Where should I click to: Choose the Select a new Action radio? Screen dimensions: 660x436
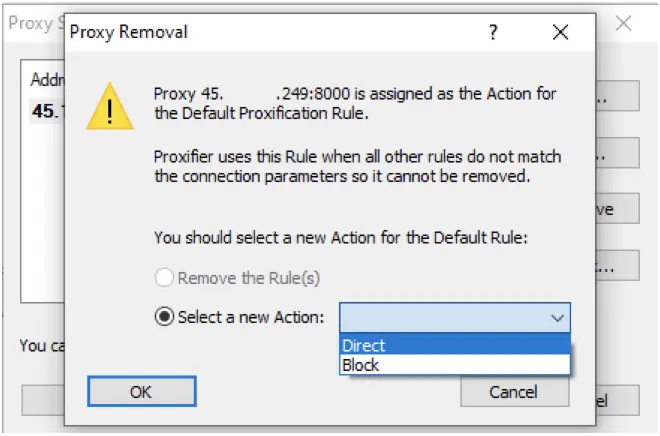coord(163,317)
